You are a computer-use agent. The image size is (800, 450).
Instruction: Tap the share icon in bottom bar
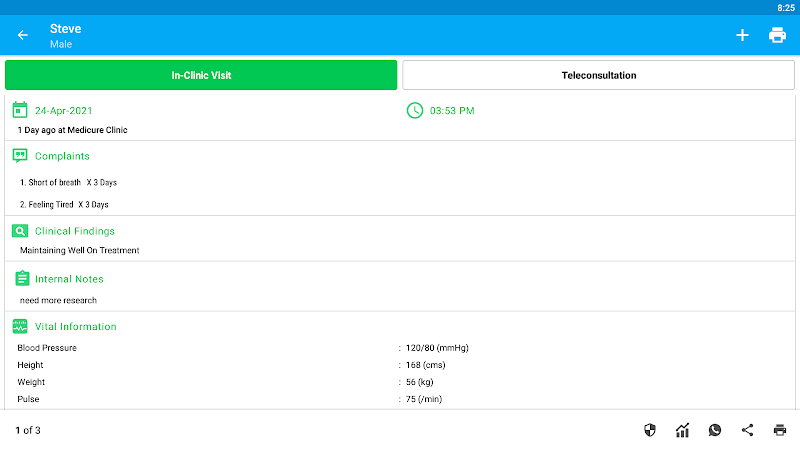(747, 430)
